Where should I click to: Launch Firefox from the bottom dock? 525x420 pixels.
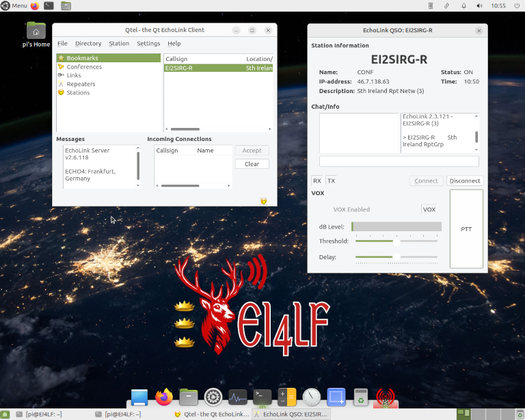click(164, 397)
